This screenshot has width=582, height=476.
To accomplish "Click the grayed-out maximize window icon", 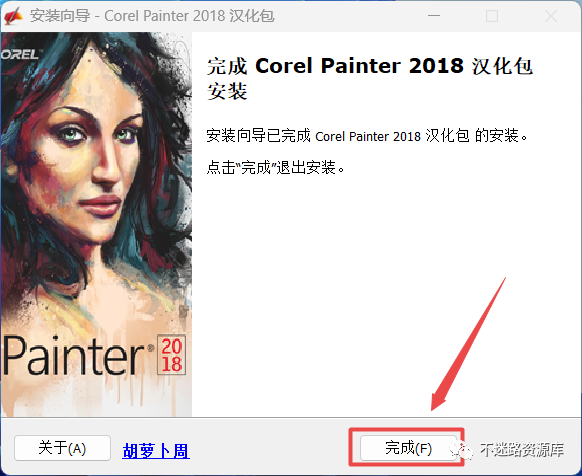I will 492,16.
